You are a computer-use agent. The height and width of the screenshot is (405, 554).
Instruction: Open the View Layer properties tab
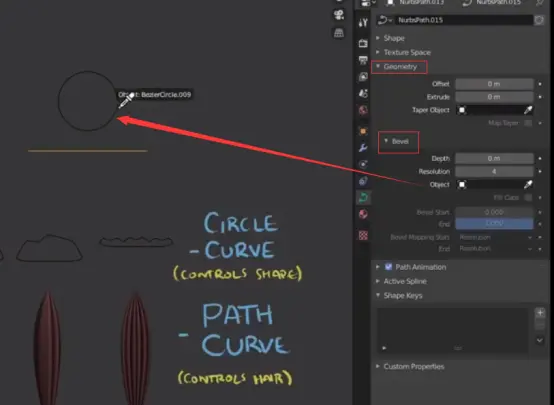coord(363,77)
